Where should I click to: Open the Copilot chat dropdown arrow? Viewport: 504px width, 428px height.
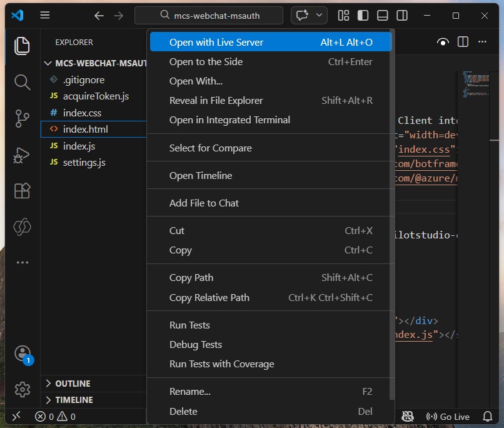point(320,16)
